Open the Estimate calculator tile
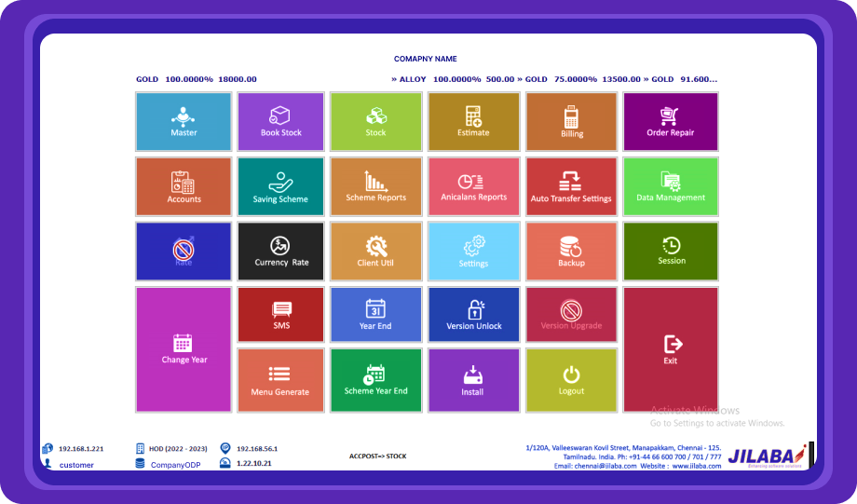Screen dimensions: 857x504 (473, 122)
